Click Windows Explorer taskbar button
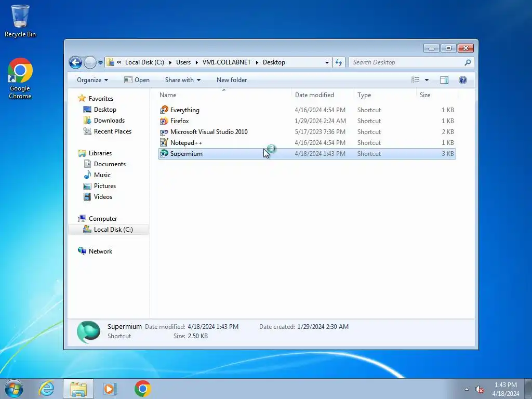This screenshot has width=532, height=399. [78, 389]
